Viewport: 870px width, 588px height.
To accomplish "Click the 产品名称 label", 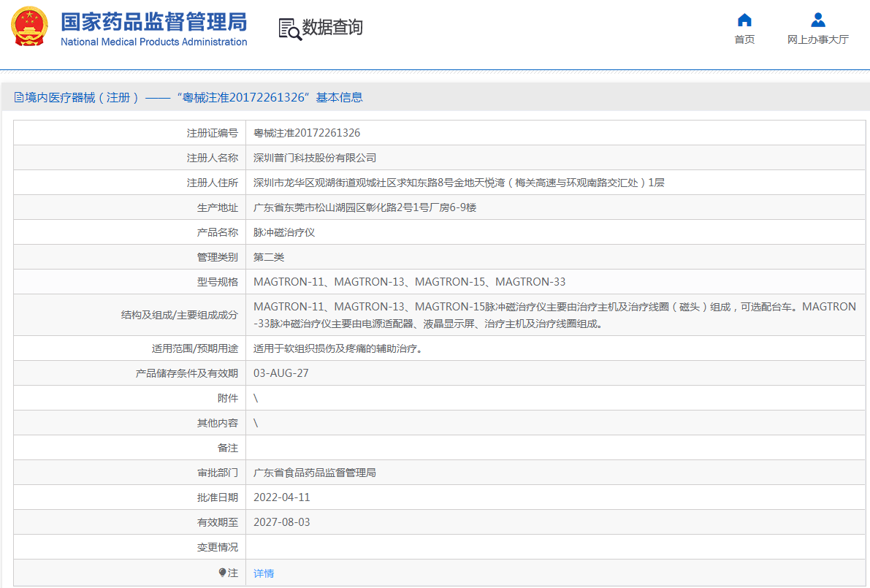I will [x=218, y=232].
